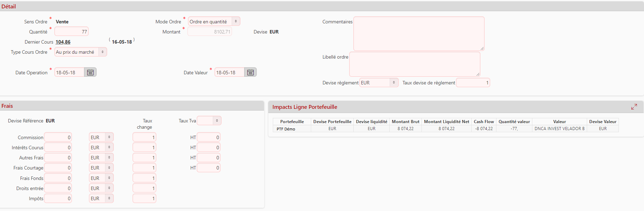644x211 pixels.
Task: Open the Mode Ordre dropdown
Action: (214, 22)
